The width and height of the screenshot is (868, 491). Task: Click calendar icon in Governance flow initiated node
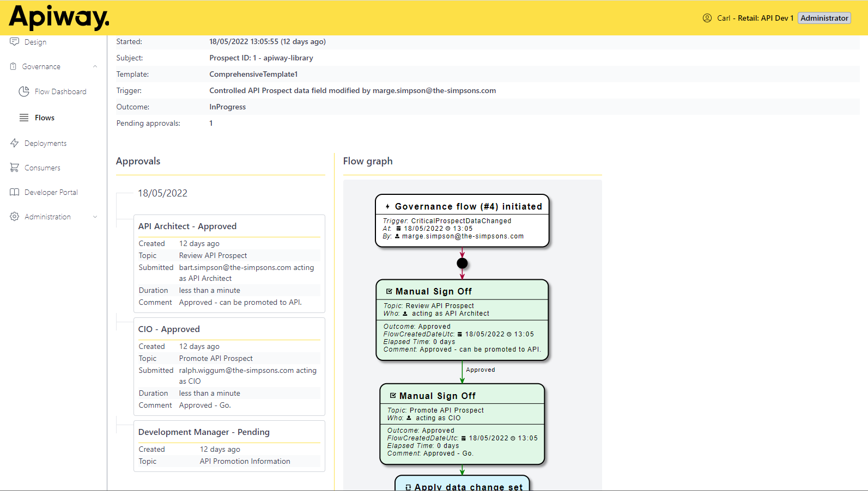(398, 229)
